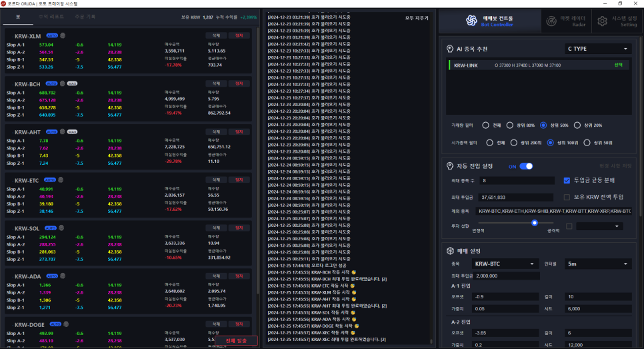The image size is (644, 349).
Task: Enable the 보유 KRW 전액 투입 checkbox
Action: click(567, 197)
